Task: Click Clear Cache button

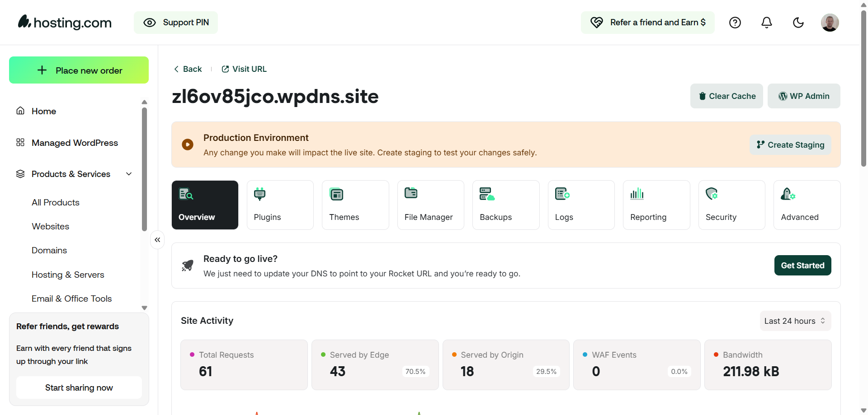Action: pos(726,96)
